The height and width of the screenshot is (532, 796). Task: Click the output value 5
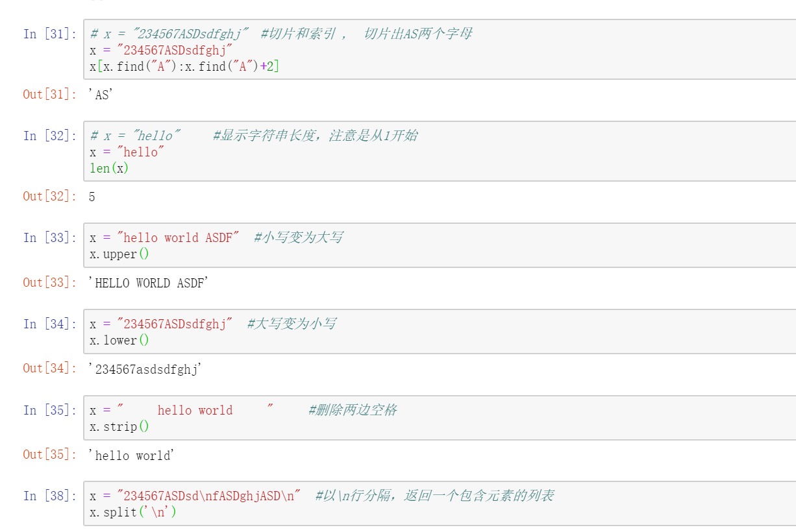coord(92,197)
